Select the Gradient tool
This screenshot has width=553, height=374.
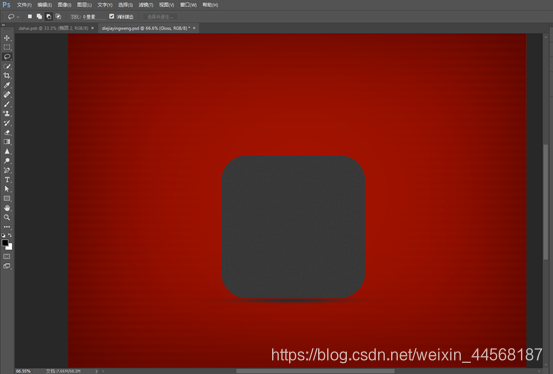(7, 142)
